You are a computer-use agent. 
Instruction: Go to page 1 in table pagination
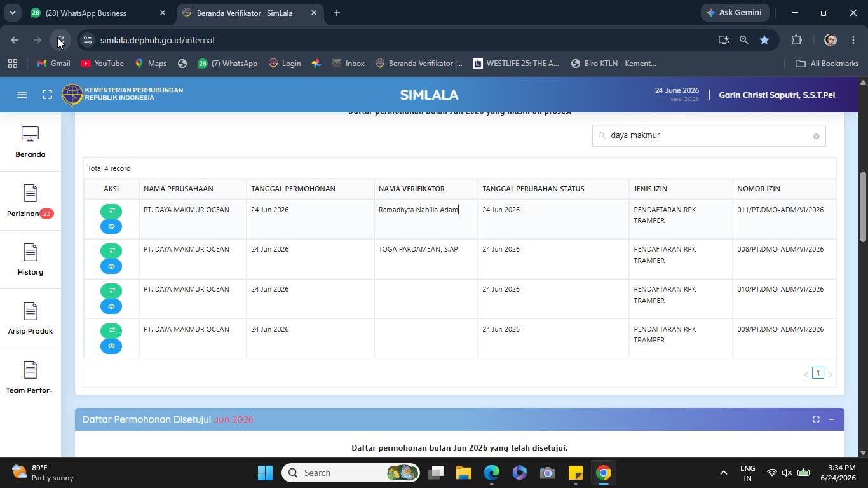pos(818,373)
